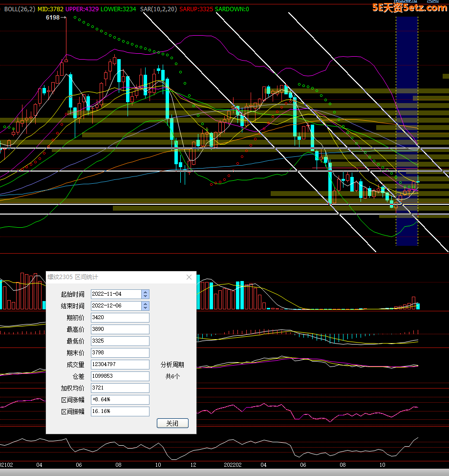Screen dimensions: 449x476
Task: Click the 关闭 button
Action: [172, 423]
